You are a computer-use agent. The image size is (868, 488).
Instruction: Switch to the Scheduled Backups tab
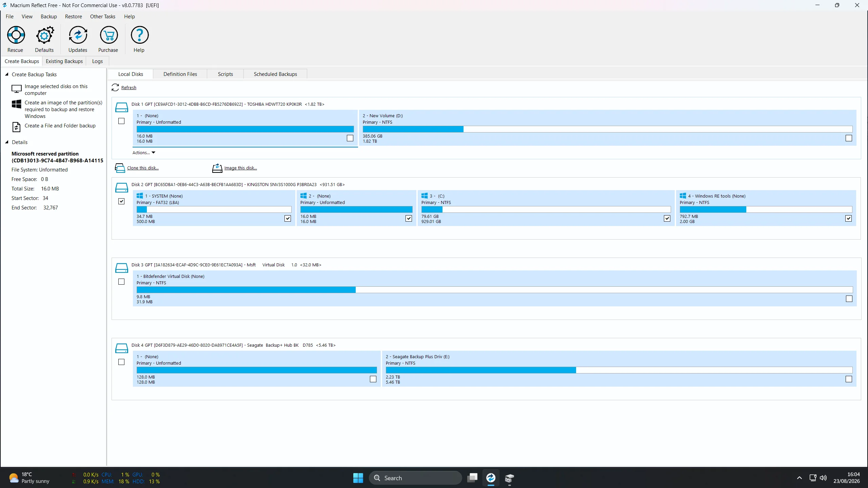[x=275, y=74]
